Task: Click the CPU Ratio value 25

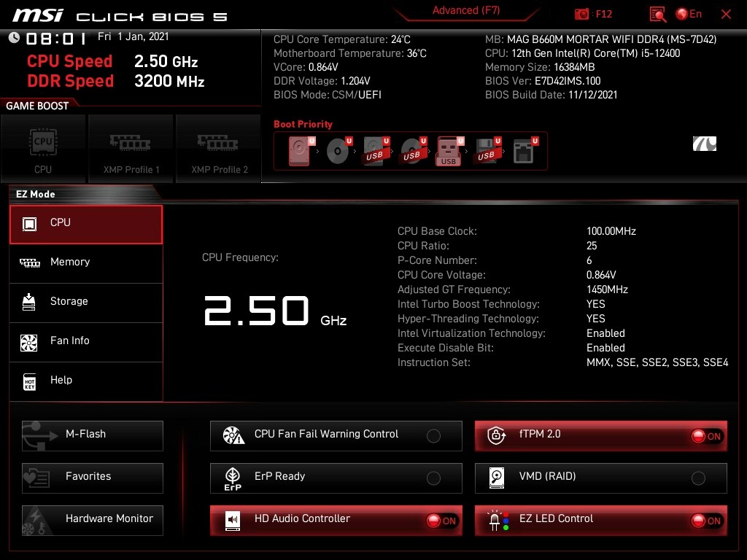Action: click(592, 246)
